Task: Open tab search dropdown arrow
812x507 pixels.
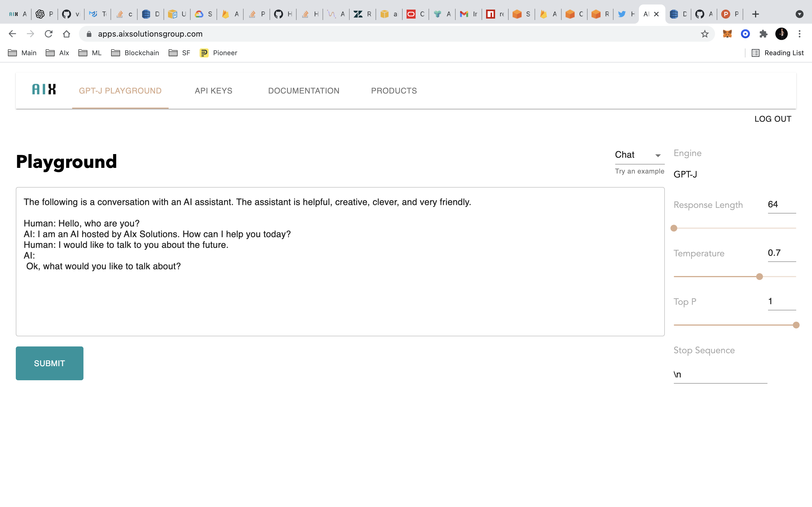Action: [800, 14]
